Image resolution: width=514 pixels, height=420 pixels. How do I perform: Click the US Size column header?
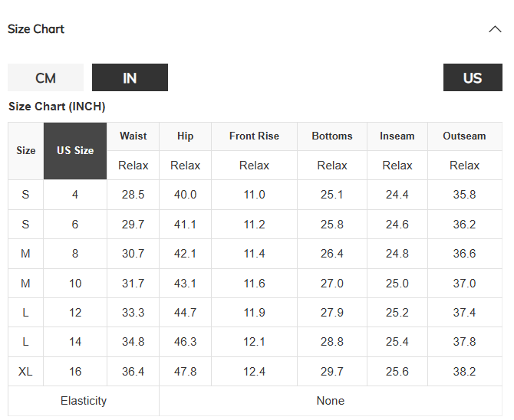click(75, 151)
